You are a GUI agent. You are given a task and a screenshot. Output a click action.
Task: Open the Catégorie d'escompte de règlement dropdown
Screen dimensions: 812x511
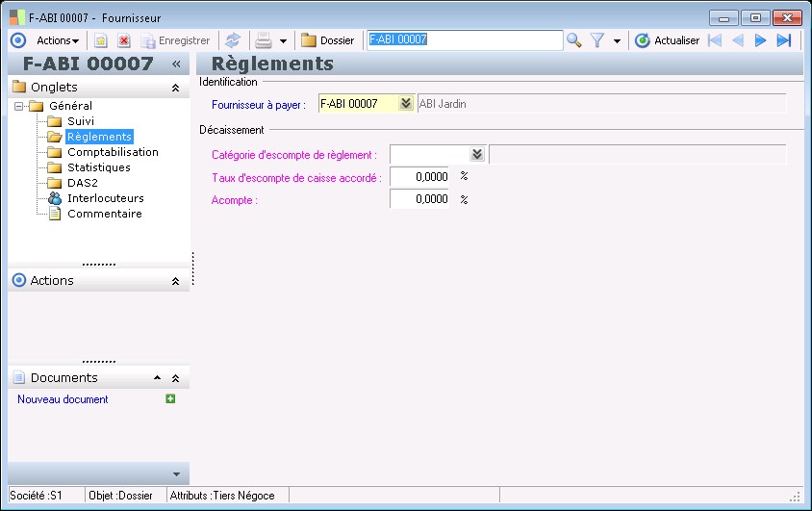point(477,154)
